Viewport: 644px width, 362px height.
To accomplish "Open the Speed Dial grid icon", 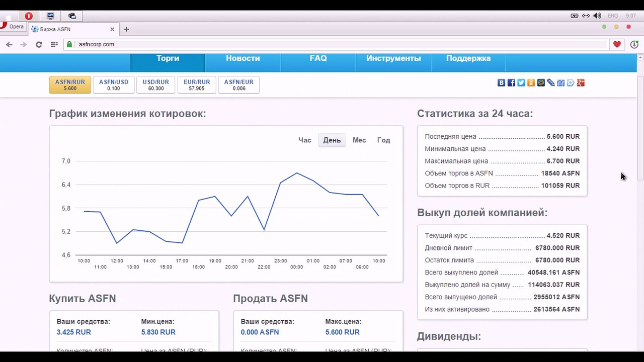I will (x=54, y=44).
